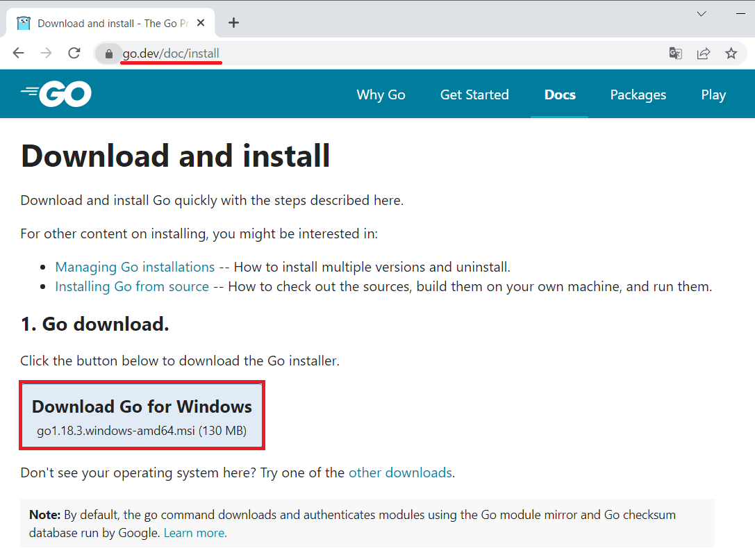This screenshot has height=560, width=755.
Task: Click the browser back arrow
Action: (x=18, y=53)
